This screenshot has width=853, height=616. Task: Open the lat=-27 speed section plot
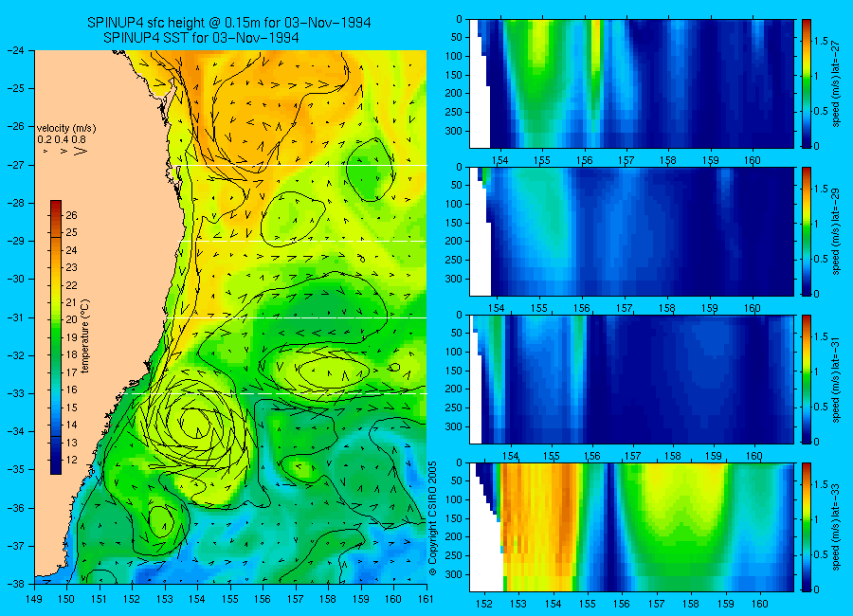click(x=631, y=83)
